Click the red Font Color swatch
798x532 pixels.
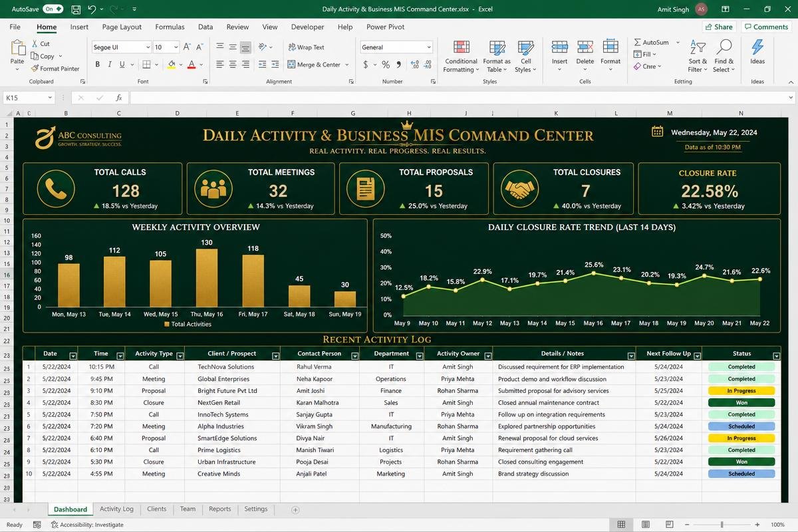coord(192,65)
